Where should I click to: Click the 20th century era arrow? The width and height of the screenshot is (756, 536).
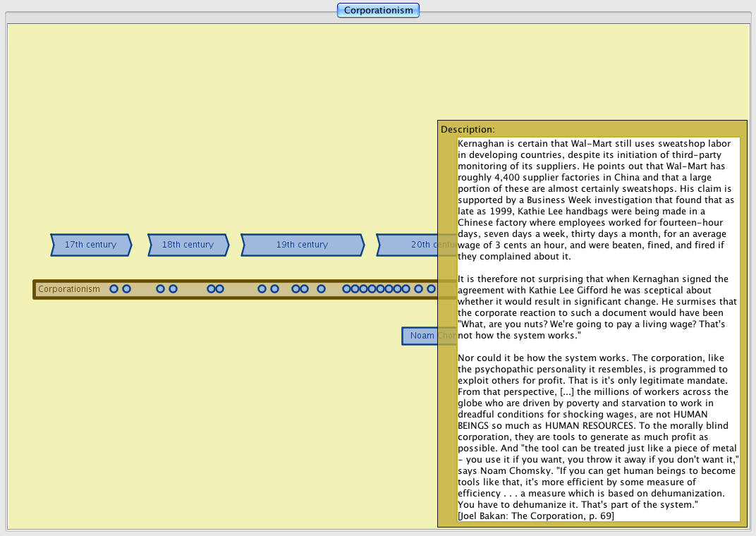(416, 245)
